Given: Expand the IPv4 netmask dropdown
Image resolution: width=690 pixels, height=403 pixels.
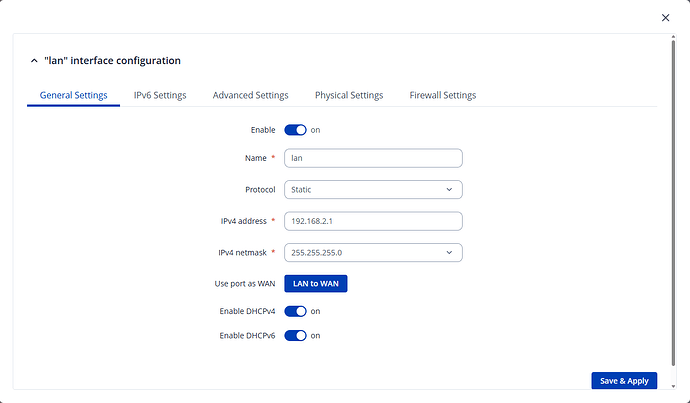Looking at the screenshot, I should pyautogui.click(x=373, y=252).
